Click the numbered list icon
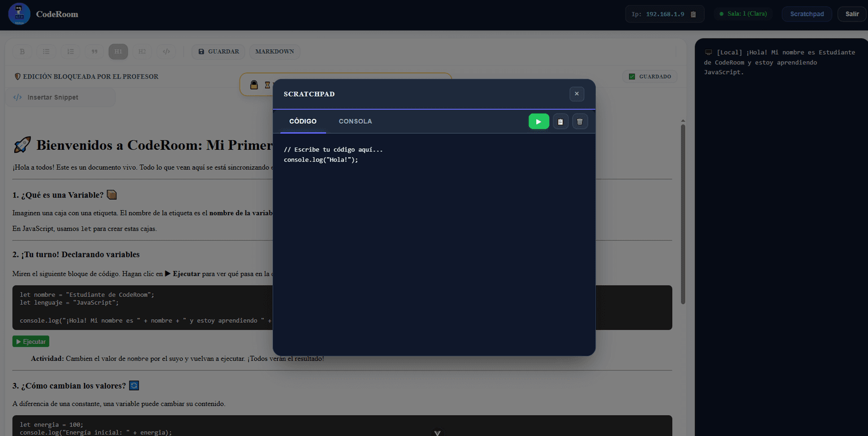Viewport: 868px width, 436px height. click(70, 51)
